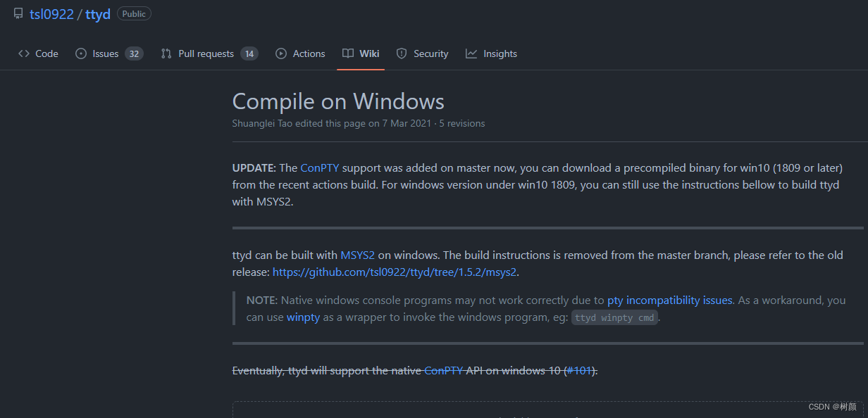868x418 pixels.
Task: Click the Insights graph icon
Action: pos(471,53)
